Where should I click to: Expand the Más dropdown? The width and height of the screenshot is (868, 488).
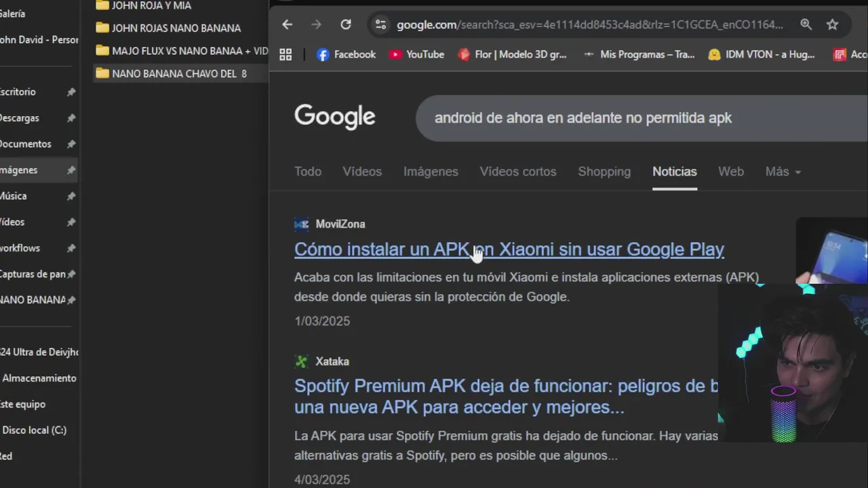783,171
